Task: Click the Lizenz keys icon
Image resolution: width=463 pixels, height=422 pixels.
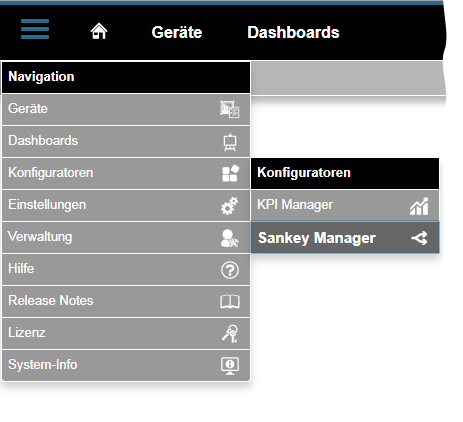Action: (230, 334)
